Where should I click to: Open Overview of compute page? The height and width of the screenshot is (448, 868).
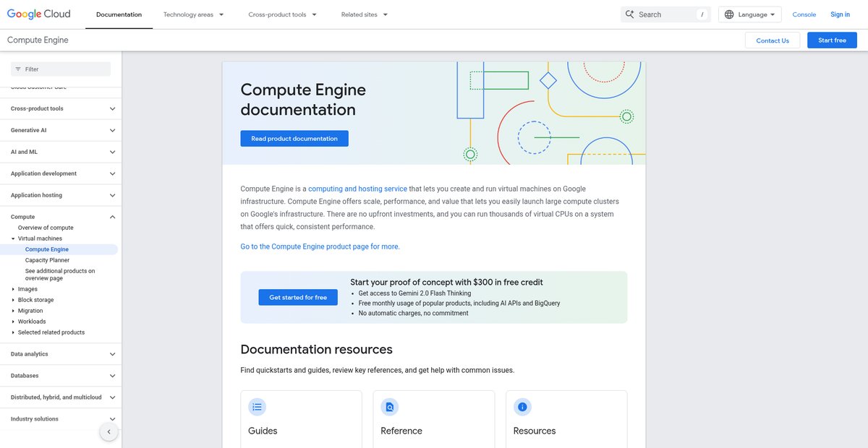[46, 228]
